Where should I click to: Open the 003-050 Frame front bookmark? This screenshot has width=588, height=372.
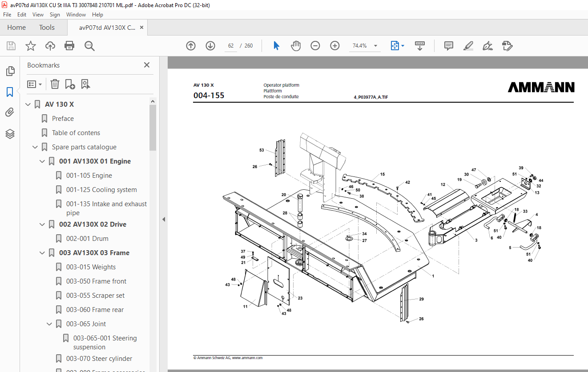(96, 281)
